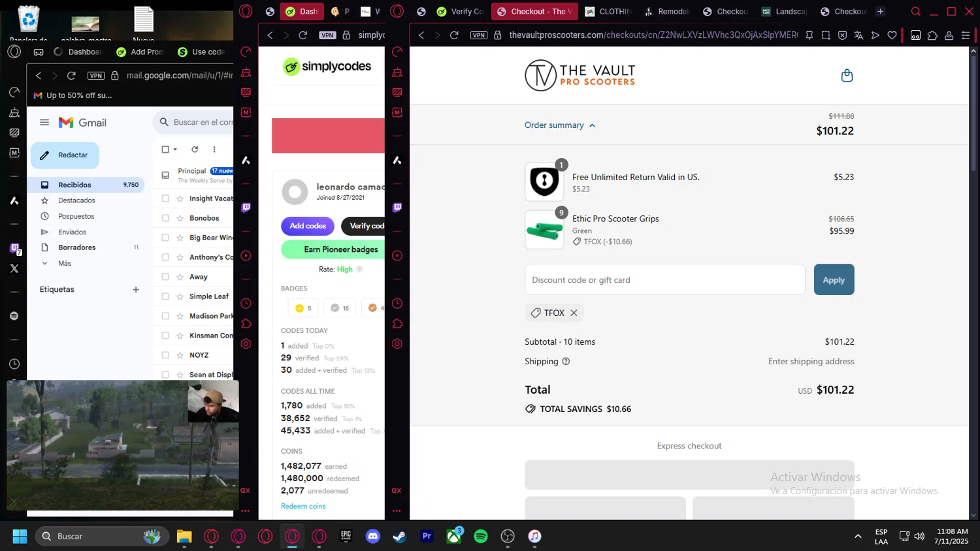This screenshot has width=980, height=551.
Task: Open the Easy Setup menu icon
Action: [966, 35]
